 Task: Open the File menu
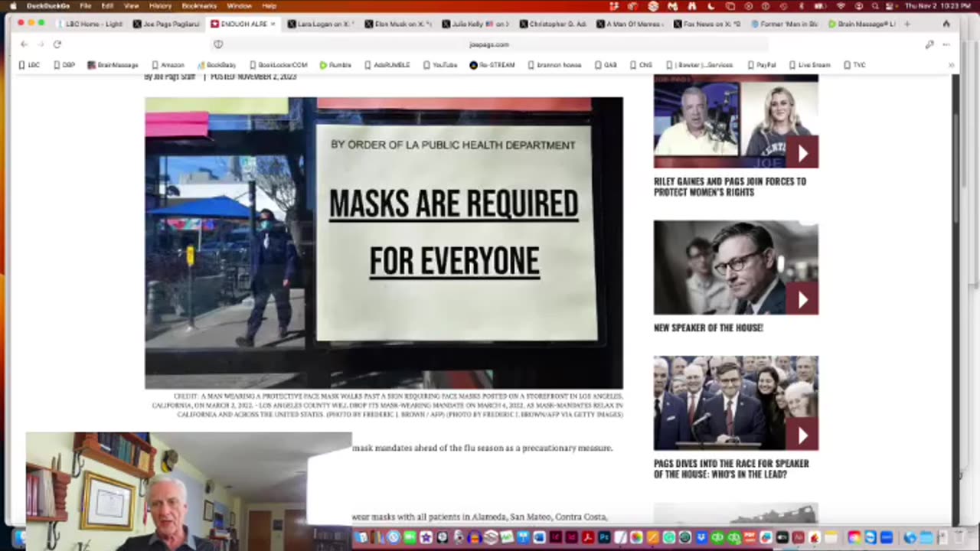pyautogui.click(x=86, y=5)
